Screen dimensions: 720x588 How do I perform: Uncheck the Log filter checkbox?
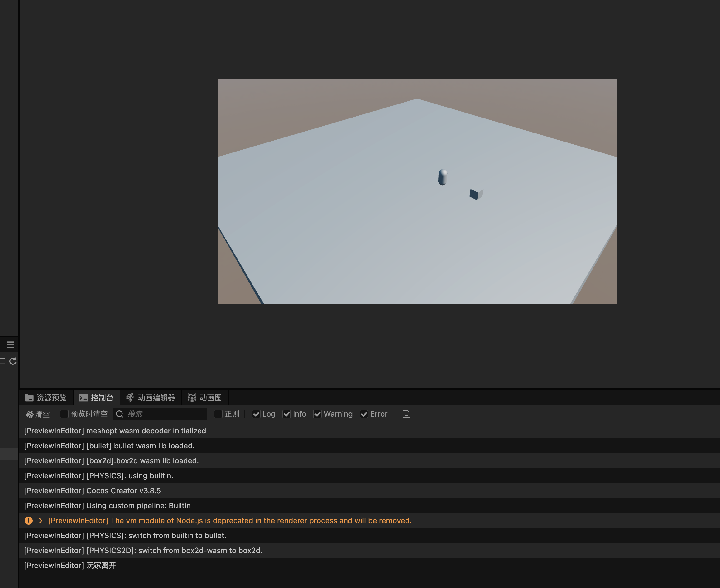pyautogui.click(x=256, y=414)
